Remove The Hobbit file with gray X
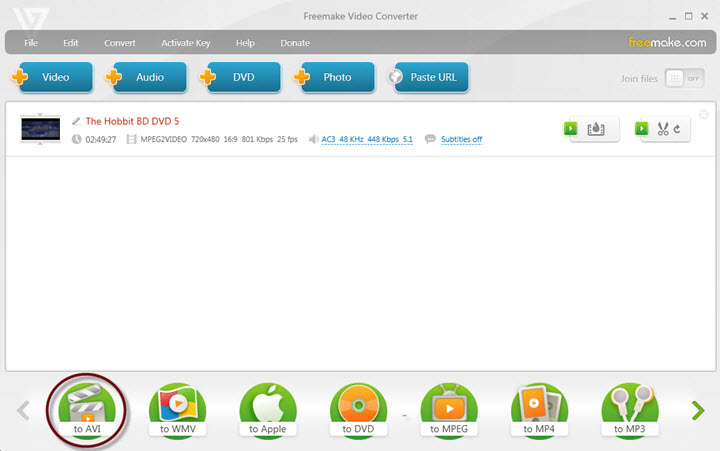Viewport: 720px width, 451px height. pos(703,115)
